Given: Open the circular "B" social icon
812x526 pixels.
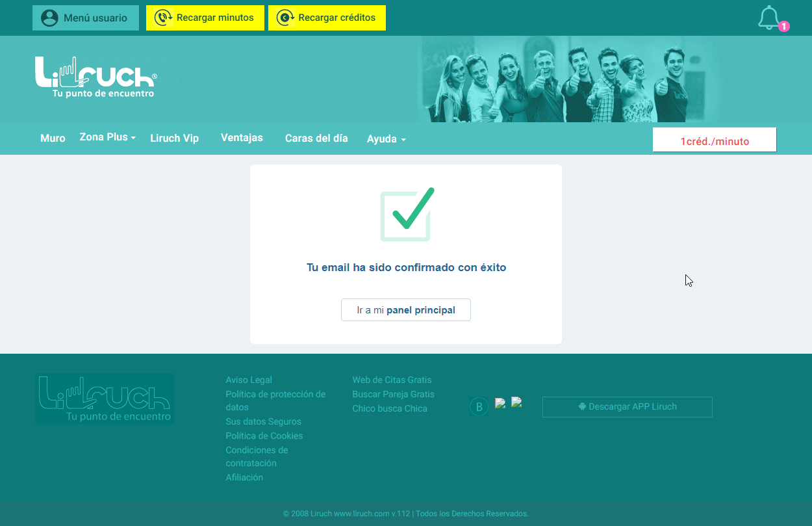Looking at the screenshot, I should pyautogui.click(x=479, y=406).
